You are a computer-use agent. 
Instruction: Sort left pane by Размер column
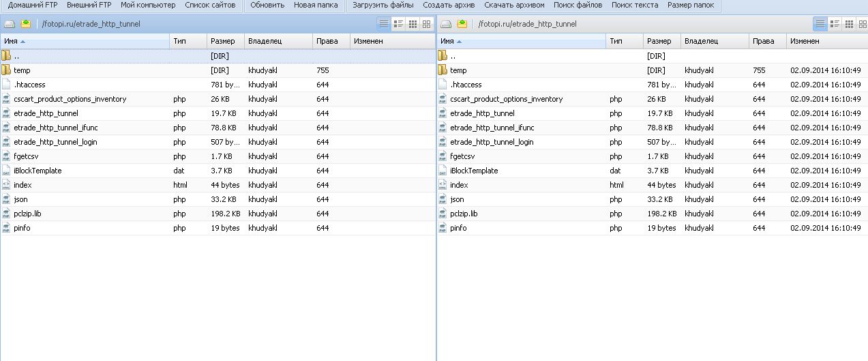tap(225, 41)
